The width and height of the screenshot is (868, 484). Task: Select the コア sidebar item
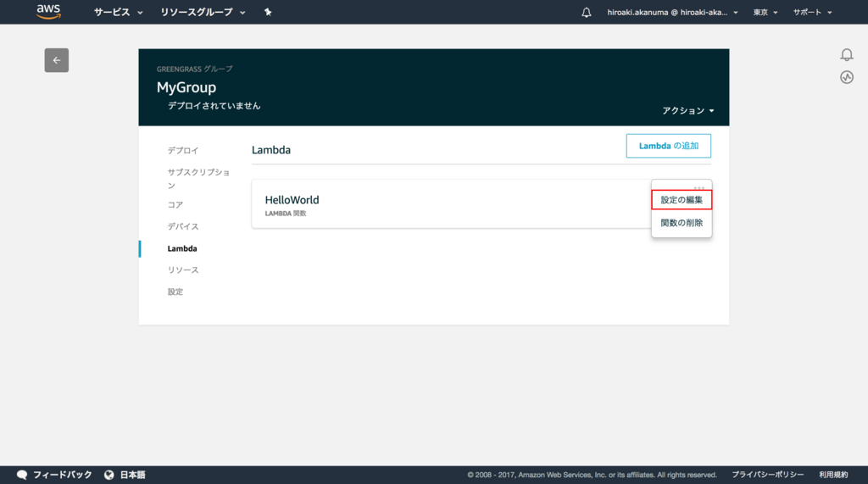pos(175,204)
